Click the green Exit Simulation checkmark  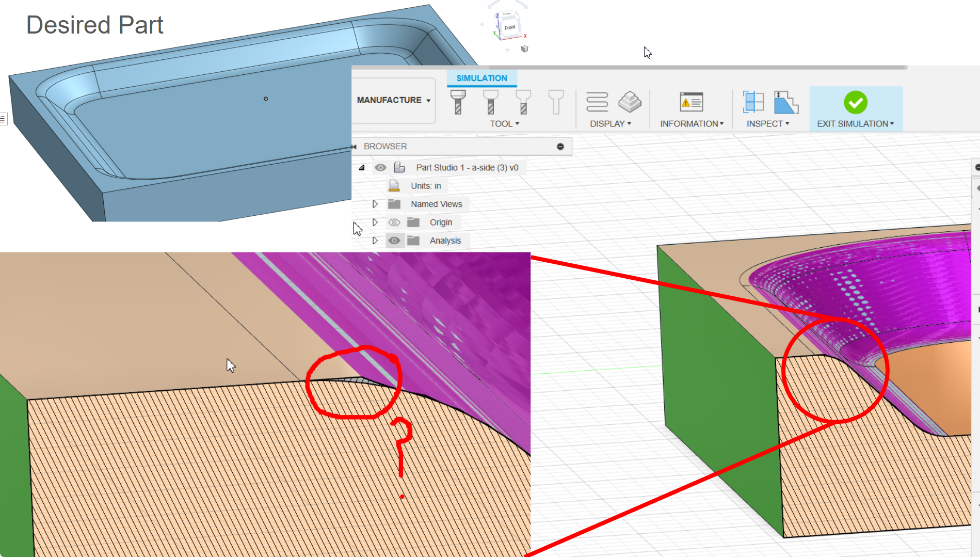coord(856,102)
